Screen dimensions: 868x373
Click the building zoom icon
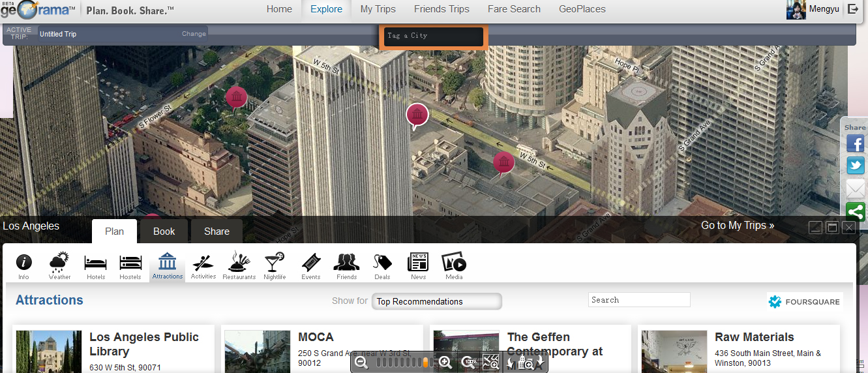[x=526, y=363]
